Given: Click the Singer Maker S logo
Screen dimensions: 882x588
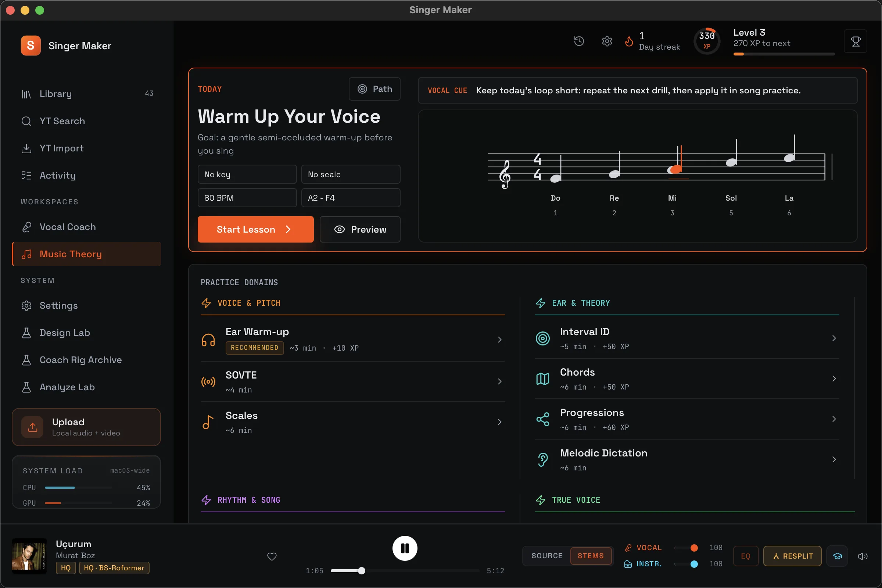Looking at the screenshot, I should coord(31,45).
